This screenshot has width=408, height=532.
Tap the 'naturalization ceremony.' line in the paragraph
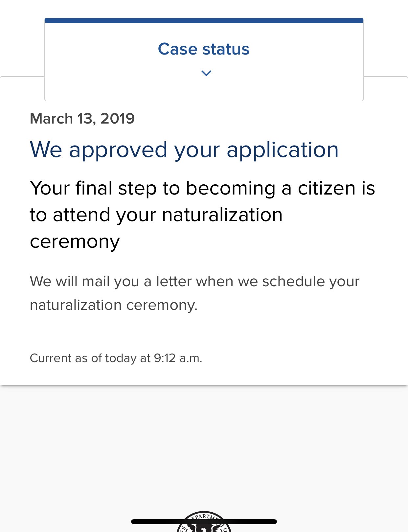click(x=114, y=305)
